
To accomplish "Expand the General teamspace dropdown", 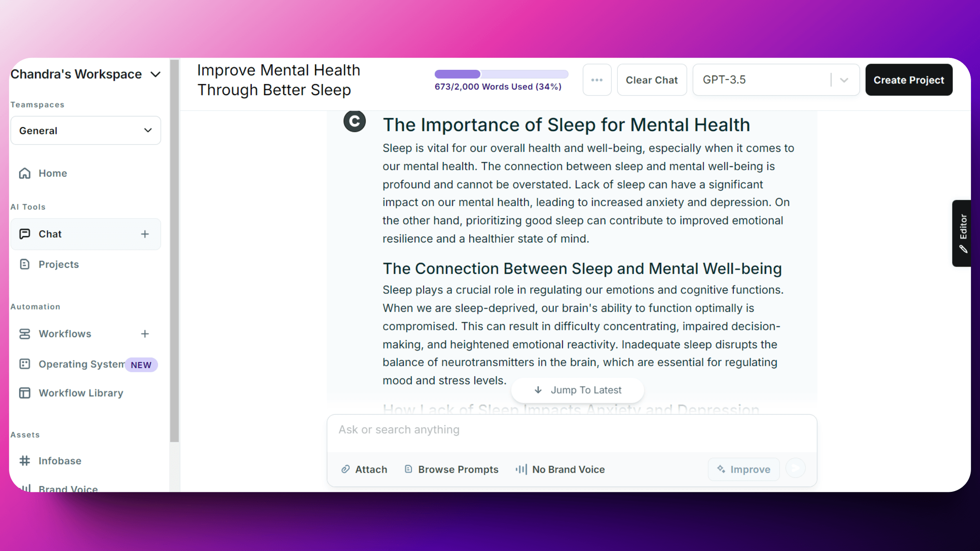I will click(86, 130).
